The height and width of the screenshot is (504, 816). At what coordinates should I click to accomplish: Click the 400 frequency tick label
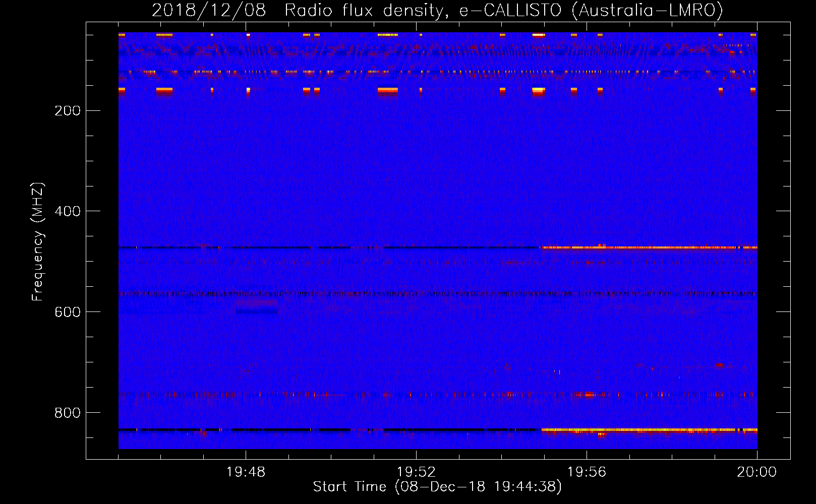coord(68,212)
